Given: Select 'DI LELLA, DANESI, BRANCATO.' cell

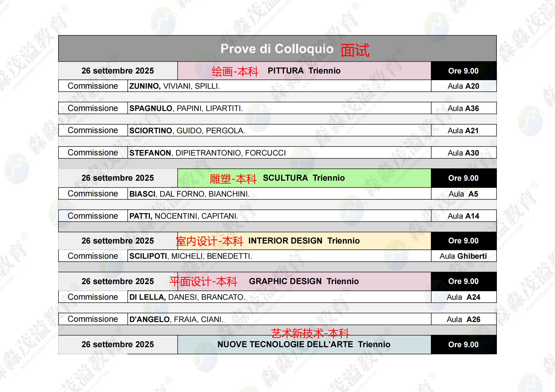Looking at the screenshot, I should tap(279, 297).
